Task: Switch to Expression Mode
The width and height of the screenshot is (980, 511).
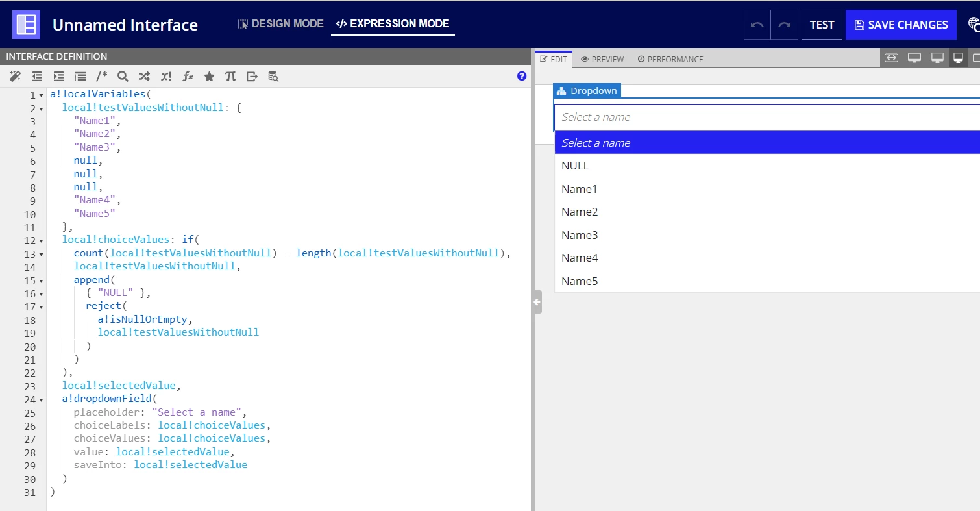Action: tap(393, 23)
